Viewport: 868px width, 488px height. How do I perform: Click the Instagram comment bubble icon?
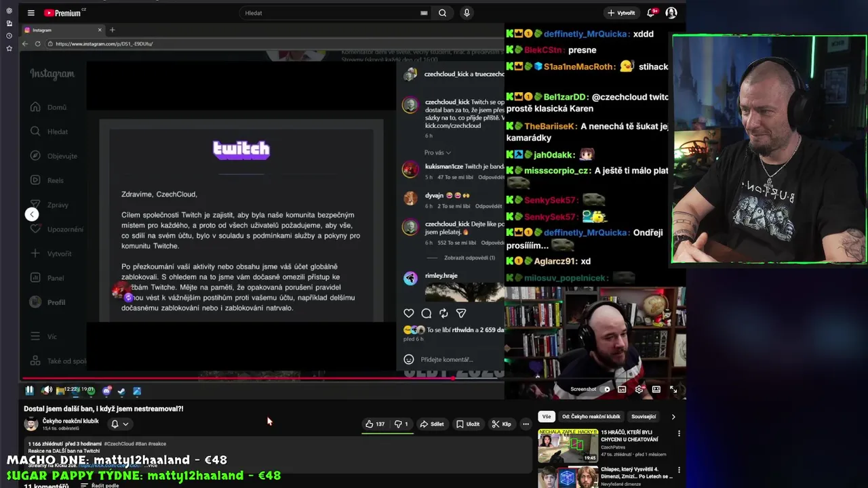pos(427,313)
